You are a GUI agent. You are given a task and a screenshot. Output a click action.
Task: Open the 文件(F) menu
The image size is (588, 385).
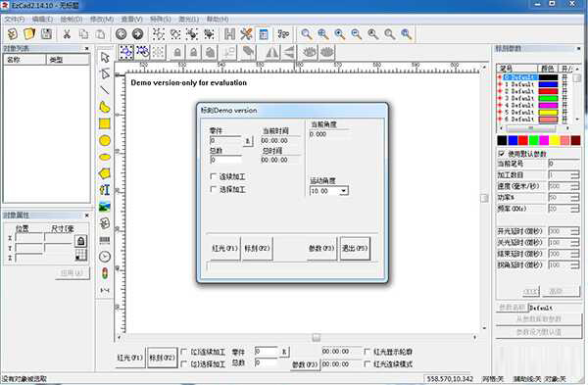[15, 20]
